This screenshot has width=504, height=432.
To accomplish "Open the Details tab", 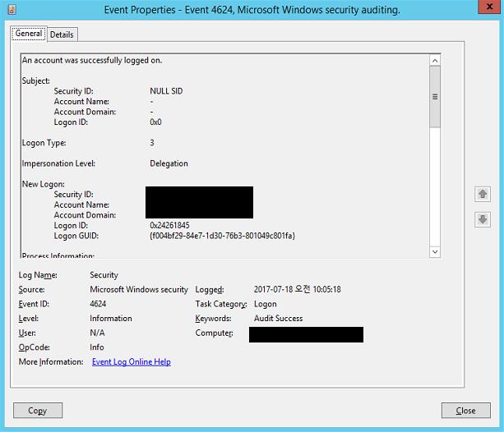I will pyautogui.click(x=62, y=34).
